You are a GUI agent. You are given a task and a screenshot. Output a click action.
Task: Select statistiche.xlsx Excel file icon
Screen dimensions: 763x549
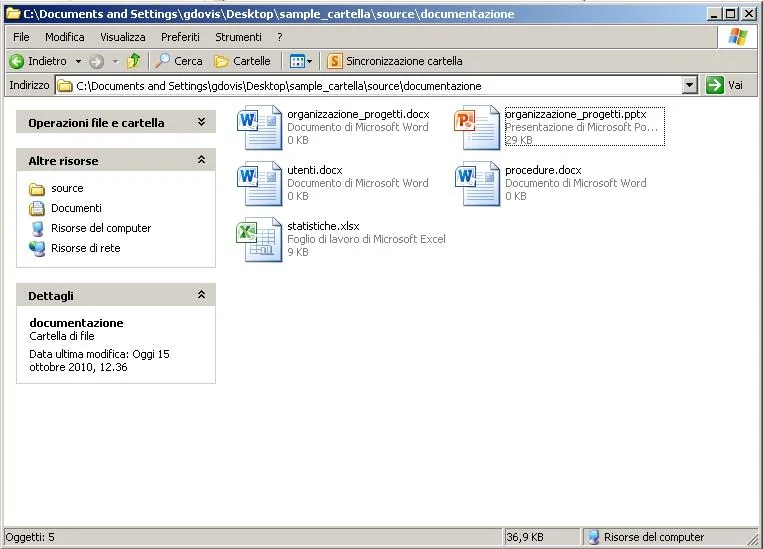[259, 239]
